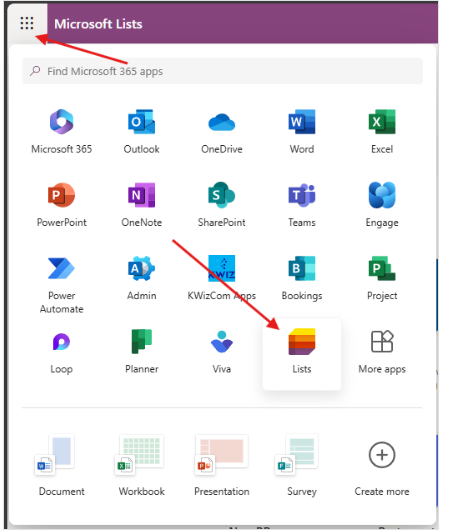Image resolution: width=455 pixels, height=532 pixels.
Task: Open the Viva app
Action: click(222, 352)
